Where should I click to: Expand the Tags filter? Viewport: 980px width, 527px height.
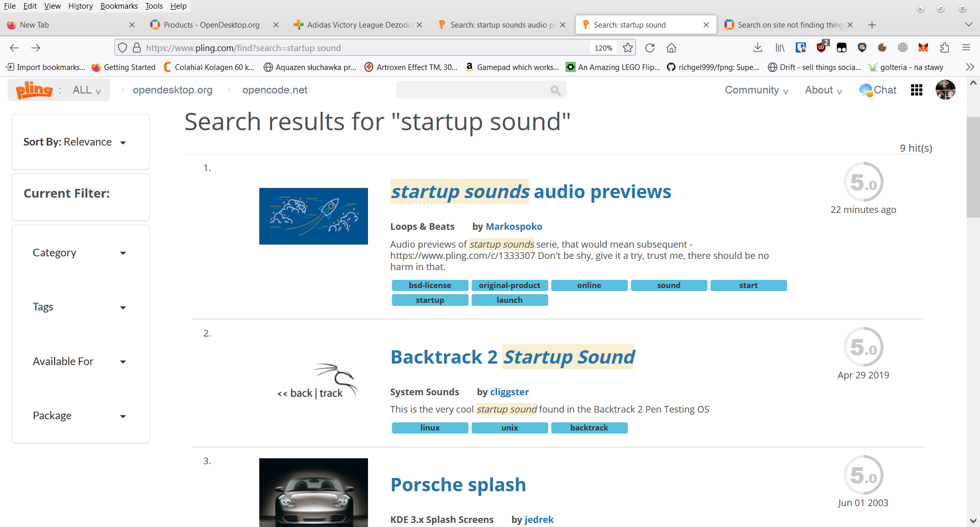[x=80, y=307]
